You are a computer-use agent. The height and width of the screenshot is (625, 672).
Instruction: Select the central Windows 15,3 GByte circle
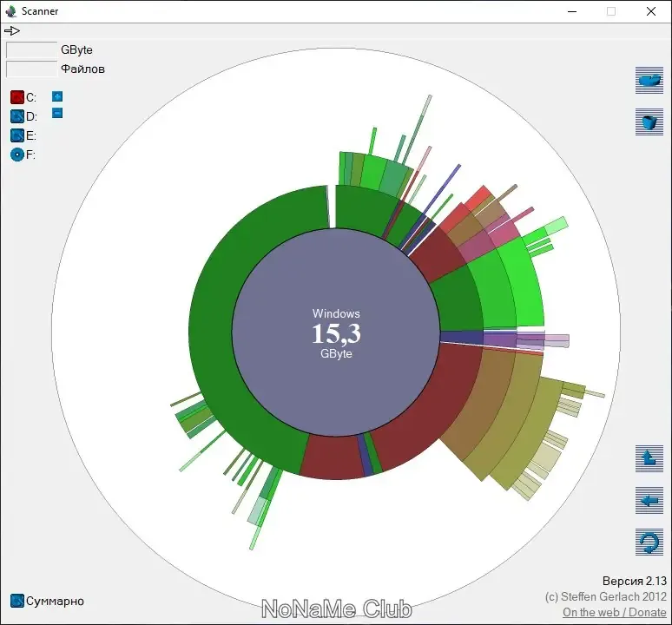pos(336,332)
